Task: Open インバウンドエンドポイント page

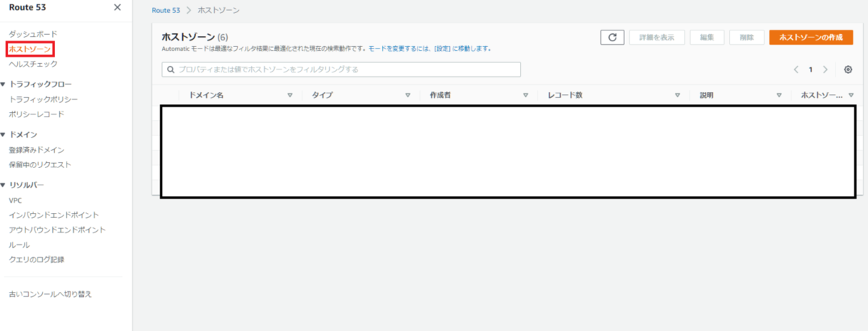Action: pos(54,215)
